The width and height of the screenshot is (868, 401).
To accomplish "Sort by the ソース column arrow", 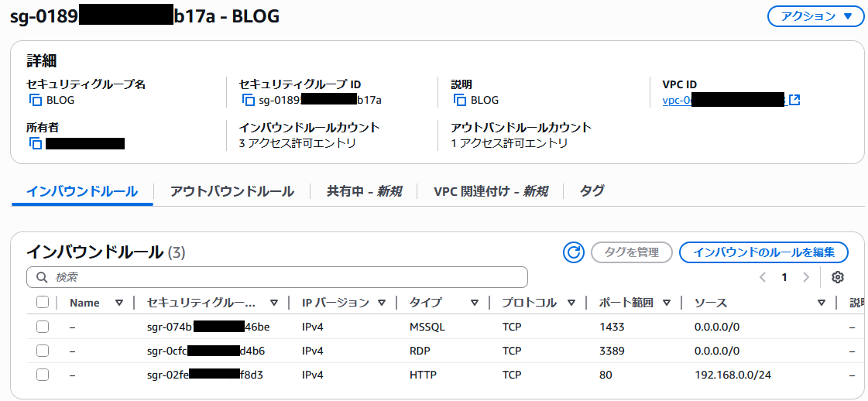I will [x=822, y=303].
